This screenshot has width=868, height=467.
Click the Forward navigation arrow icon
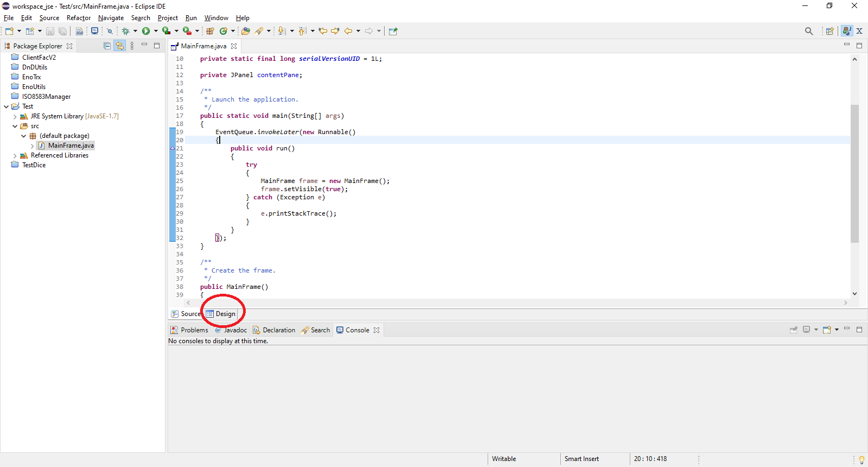pyautogui.click(x=369, y=31)
